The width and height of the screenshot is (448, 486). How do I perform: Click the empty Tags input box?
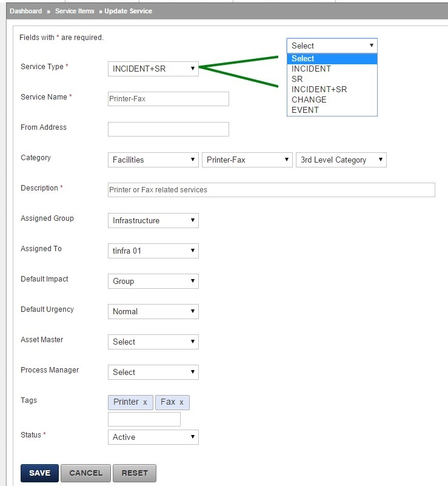pyautogui.click(x=144, y=419)
